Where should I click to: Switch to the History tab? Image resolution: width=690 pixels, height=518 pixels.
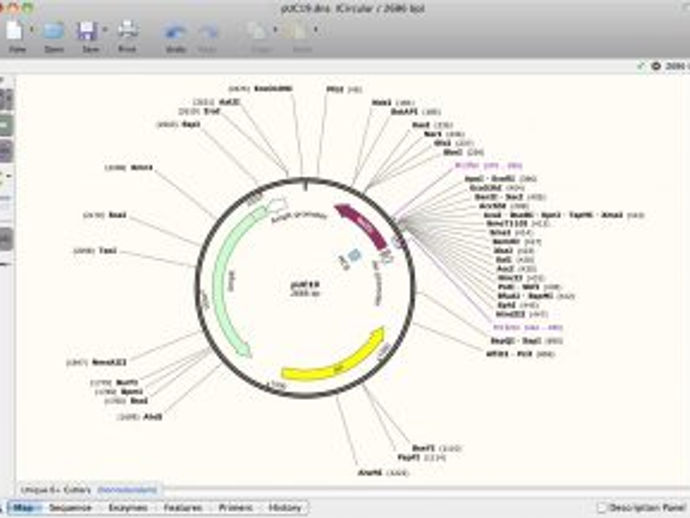coord(285,507)
